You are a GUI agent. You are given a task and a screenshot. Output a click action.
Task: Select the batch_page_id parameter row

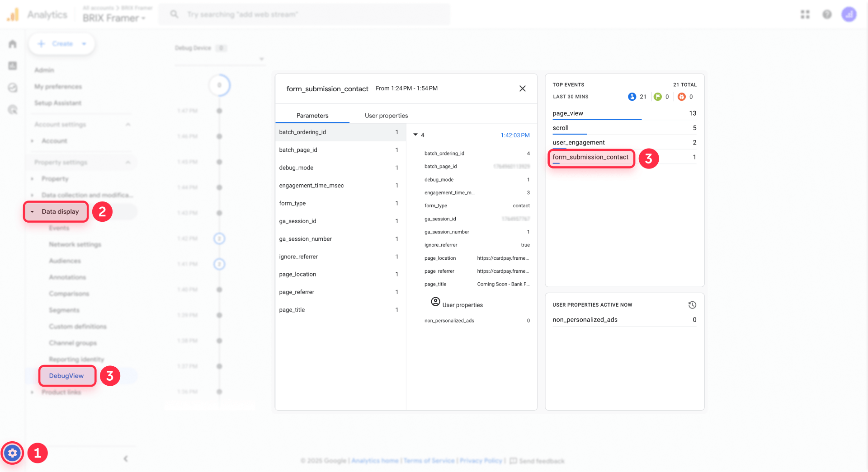coord(340,150)
